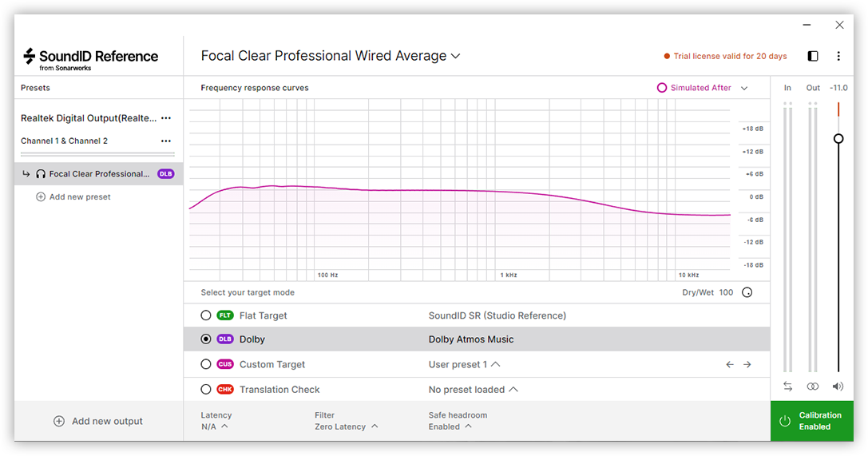Click SoundID SR (Studio Reference) label
Screen dimensions: 868x456
pyautogui.click(x=497, y=315)
